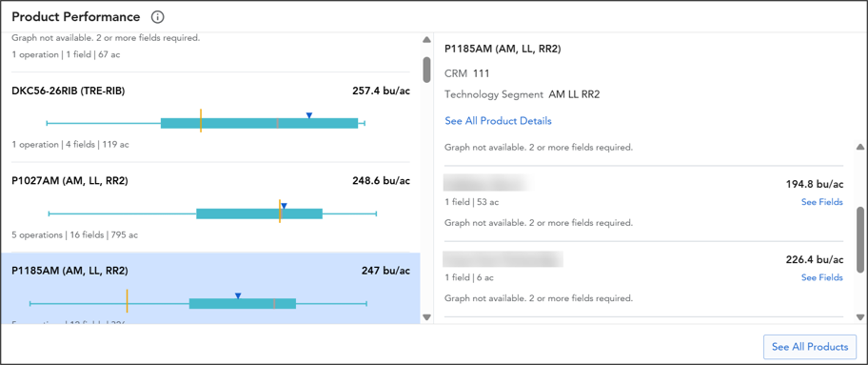
Task: Click the left list scroll-up arrow
Action: pos(426,40)
